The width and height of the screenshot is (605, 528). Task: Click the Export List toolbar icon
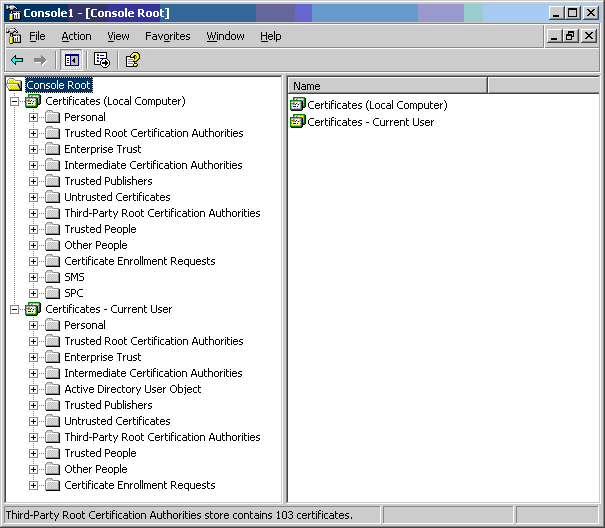pyautogui.click(x=102, y=60)
